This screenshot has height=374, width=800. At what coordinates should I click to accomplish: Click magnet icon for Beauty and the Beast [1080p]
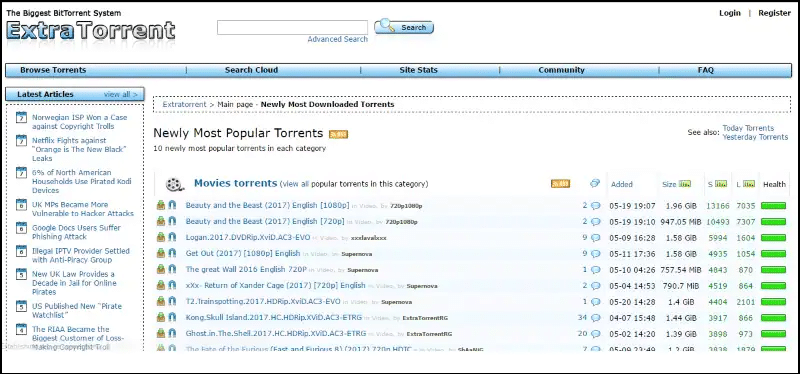point(172,205)
